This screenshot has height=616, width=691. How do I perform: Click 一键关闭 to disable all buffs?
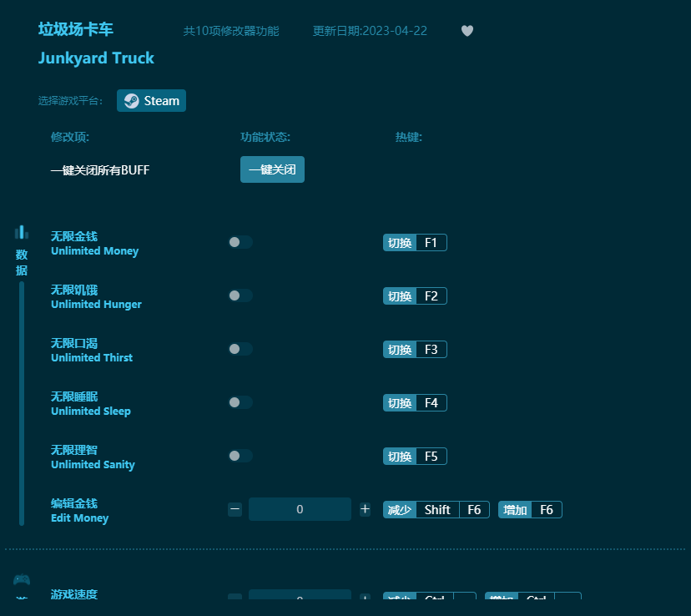[x=272, y=169]
